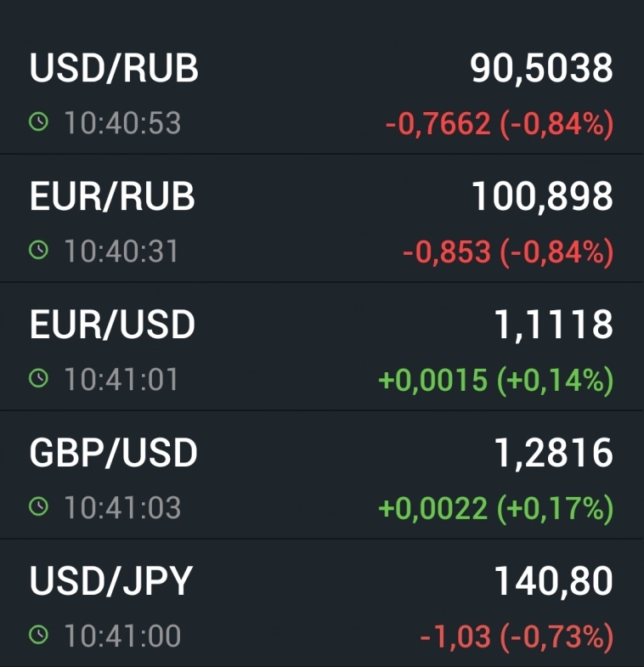
Task: Tap the green GBP/USD change +0,0022
Action: point(432,508)
